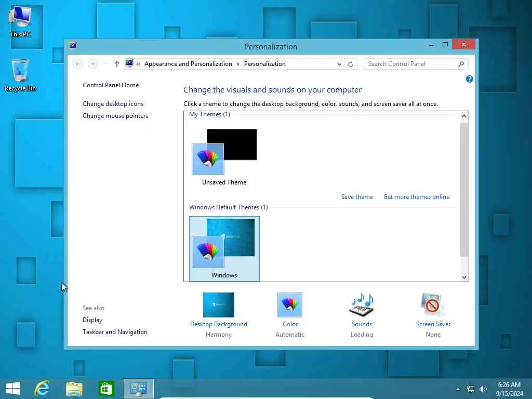The width and height of the screenshot is (532, 399).
Task: Click the volume speaker tray icon
Action: click(x=483, y=389)
